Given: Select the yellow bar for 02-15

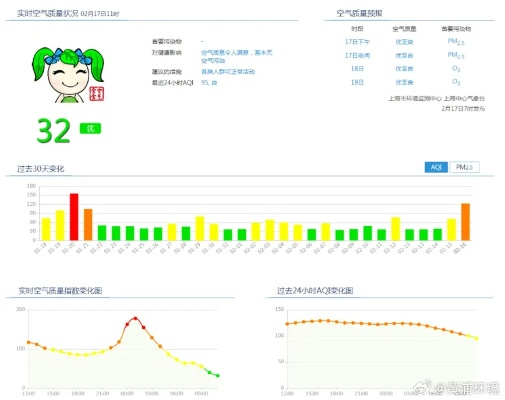Looking at the screenshot, I should [x=451, y=230].
